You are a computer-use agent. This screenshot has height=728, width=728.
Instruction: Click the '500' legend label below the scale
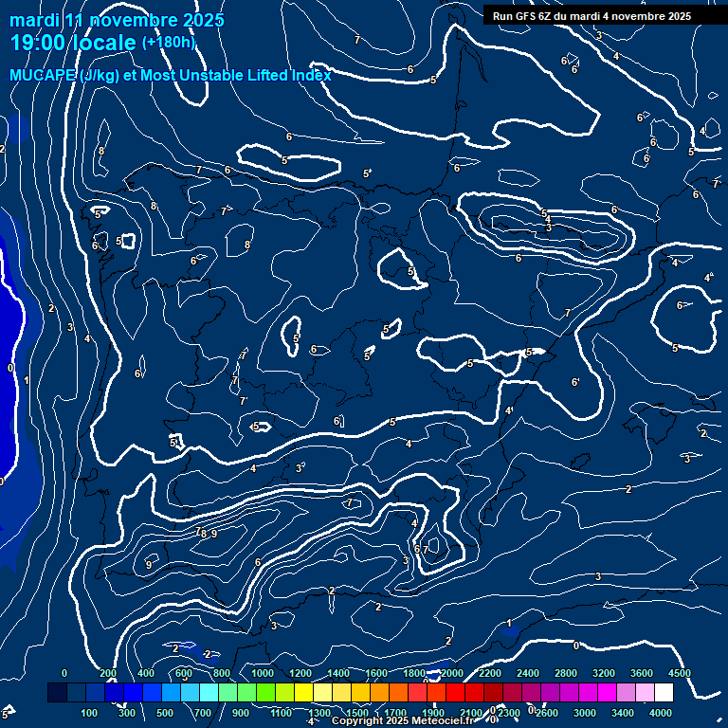click(x=164, y=713)
